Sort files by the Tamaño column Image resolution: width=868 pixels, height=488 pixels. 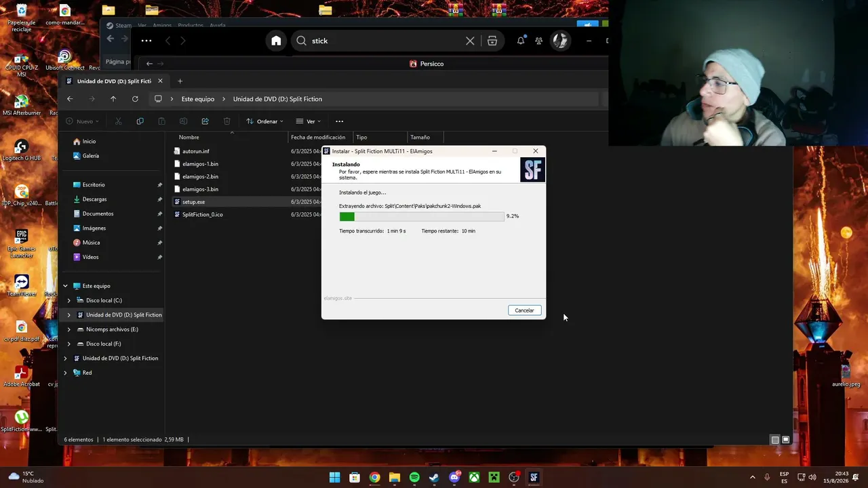coord(420,138)
